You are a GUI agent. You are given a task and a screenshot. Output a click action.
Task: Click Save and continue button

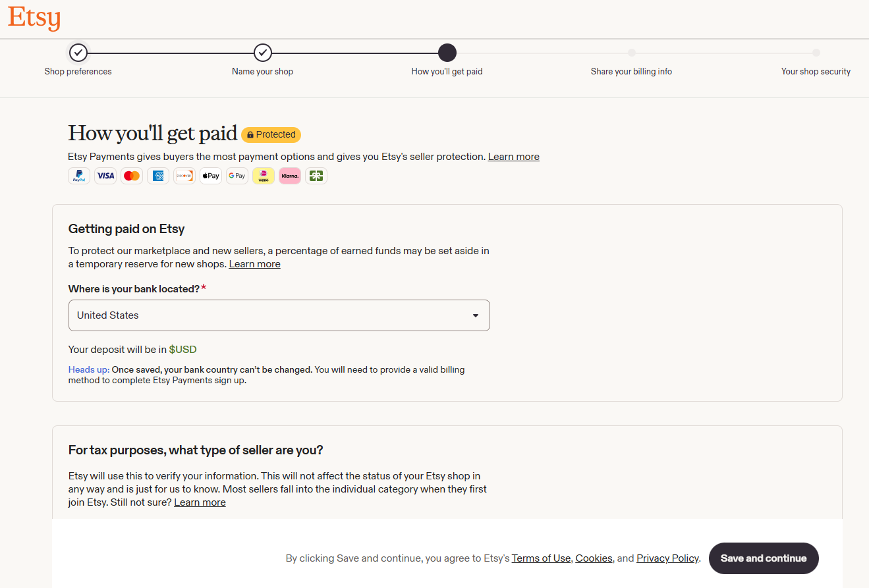pos(764,558)
